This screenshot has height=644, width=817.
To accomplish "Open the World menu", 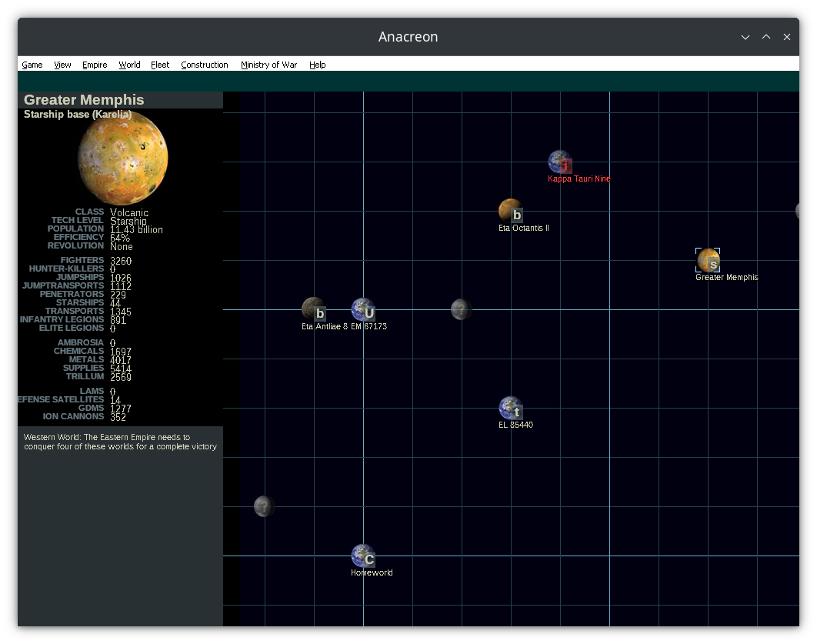I will click(x=129, y=65).
